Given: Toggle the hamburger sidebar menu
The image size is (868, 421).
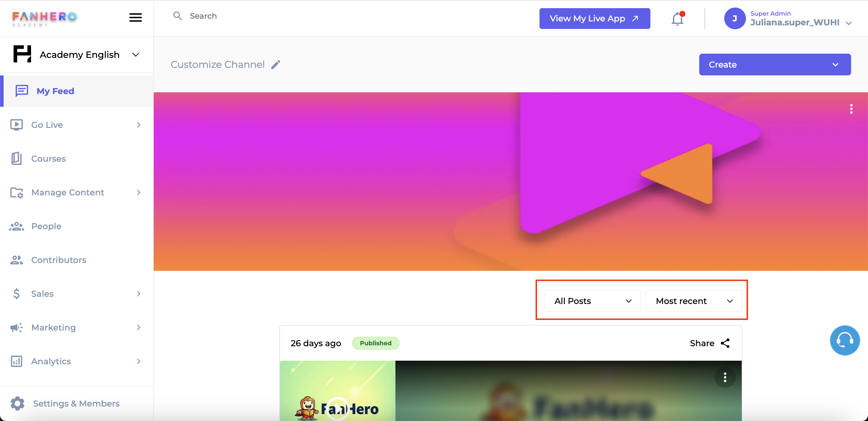Looking at the screenshot, I should [135, 17].
